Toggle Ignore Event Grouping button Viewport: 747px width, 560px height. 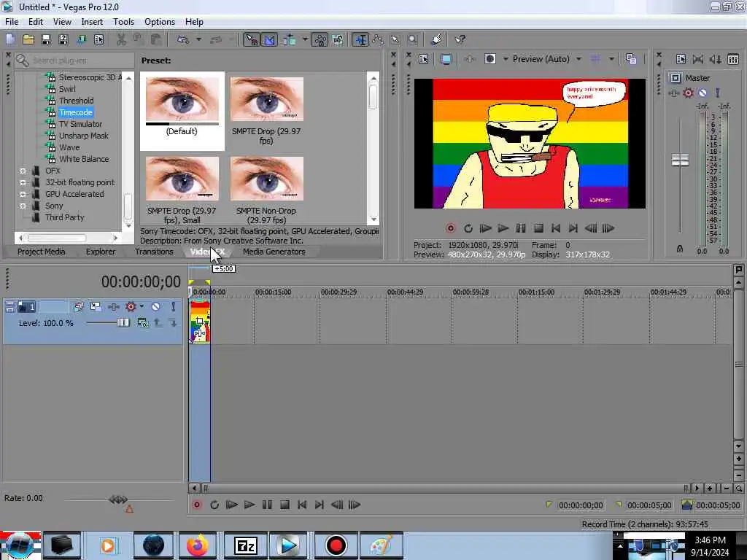[x=338, y=40]
